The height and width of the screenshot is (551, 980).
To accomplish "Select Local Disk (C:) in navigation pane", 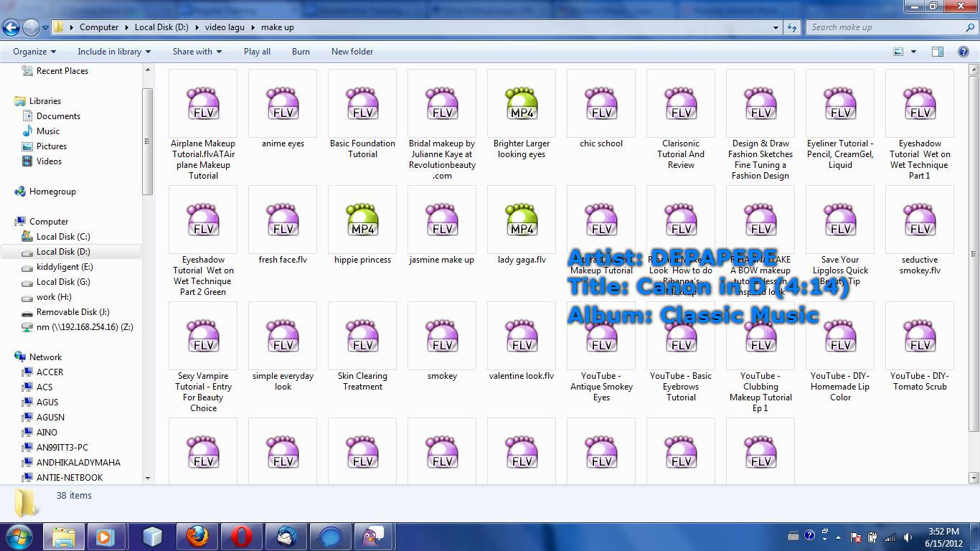I will (x=63, y=237).
